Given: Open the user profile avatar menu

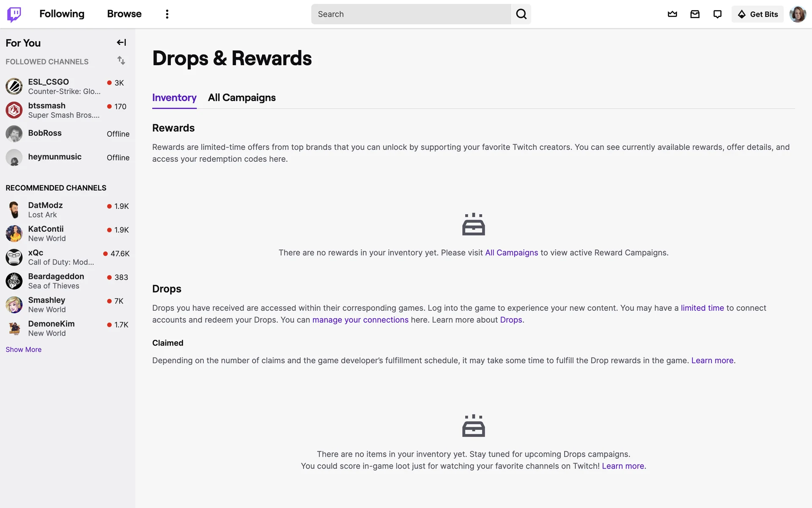Looking at the screenshot, I should click(798, 14).
